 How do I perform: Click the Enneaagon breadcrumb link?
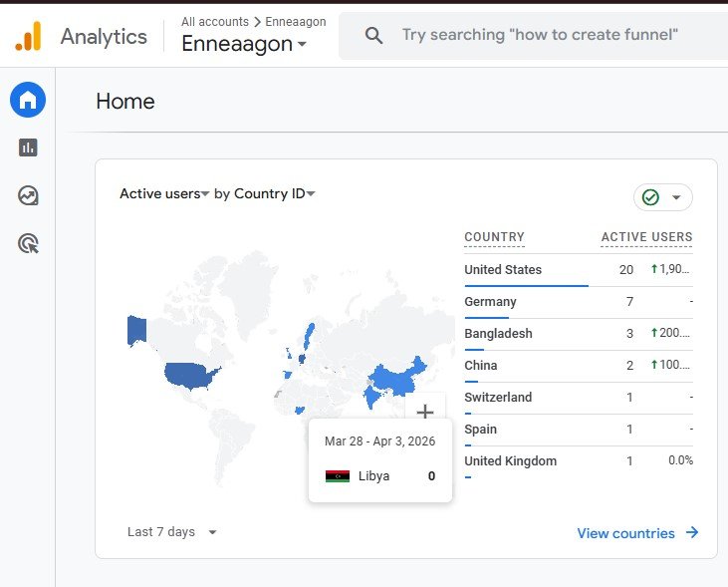pos(296,22)
